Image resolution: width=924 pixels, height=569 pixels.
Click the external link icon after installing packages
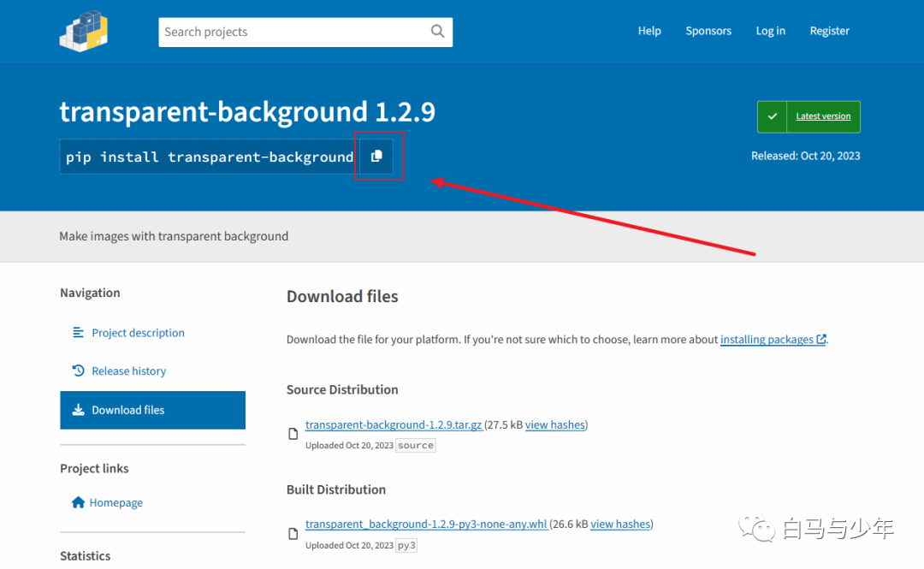coord(820,339)
